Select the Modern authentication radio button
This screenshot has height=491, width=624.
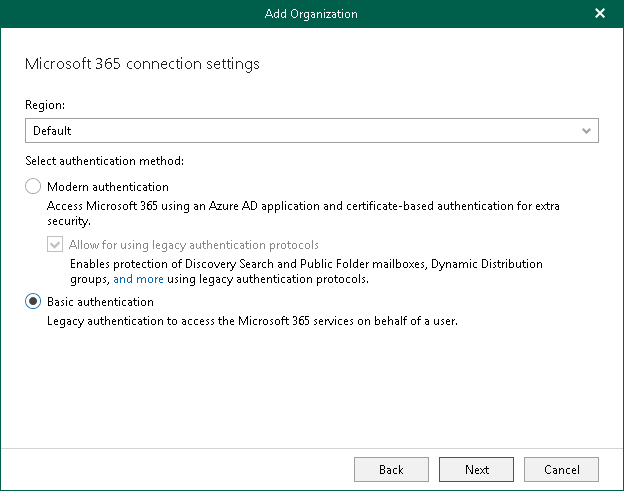coord(34,187)
